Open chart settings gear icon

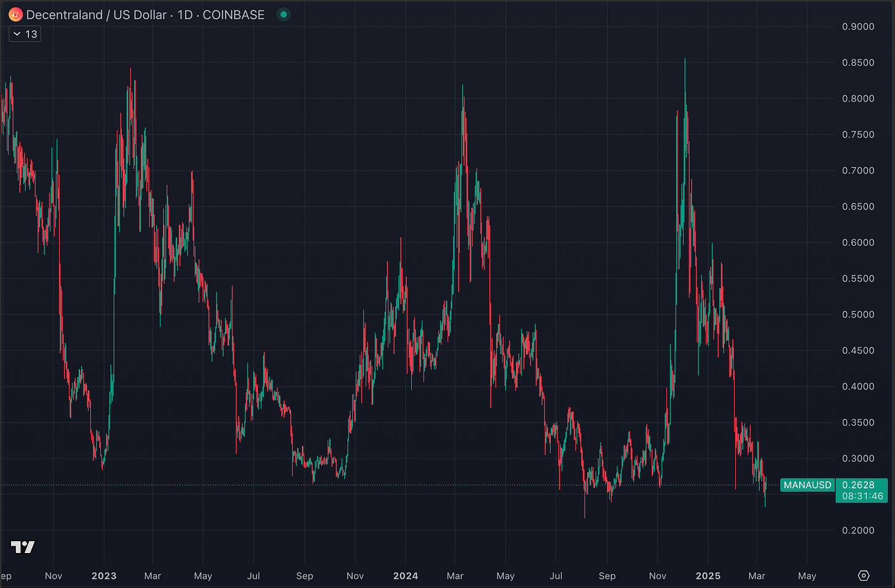864,576
